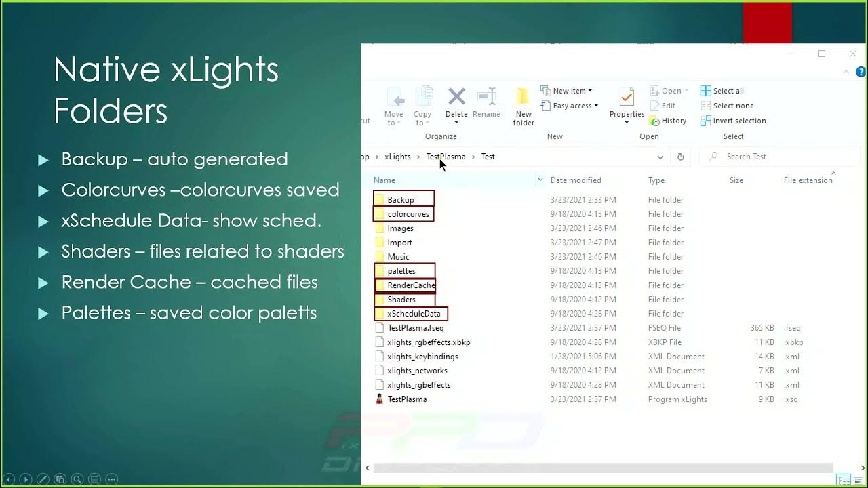868x488 pixels.
Task: Navigate to xLights in breadcrumb
Action: [x=397, y=157]
